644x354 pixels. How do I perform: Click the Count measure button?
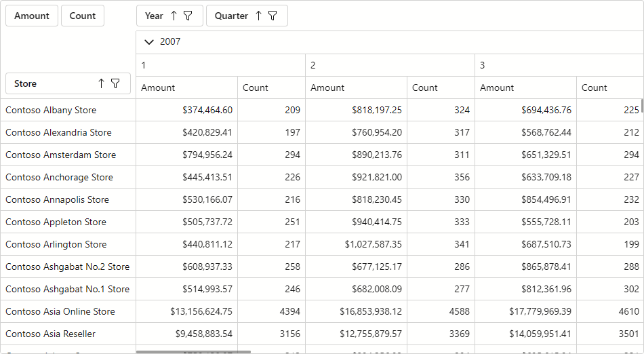tap(83, 16)
